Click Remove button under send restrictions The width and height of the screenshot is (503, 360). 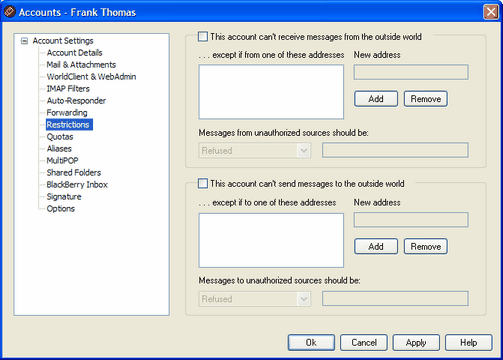[x=426, y=246]
